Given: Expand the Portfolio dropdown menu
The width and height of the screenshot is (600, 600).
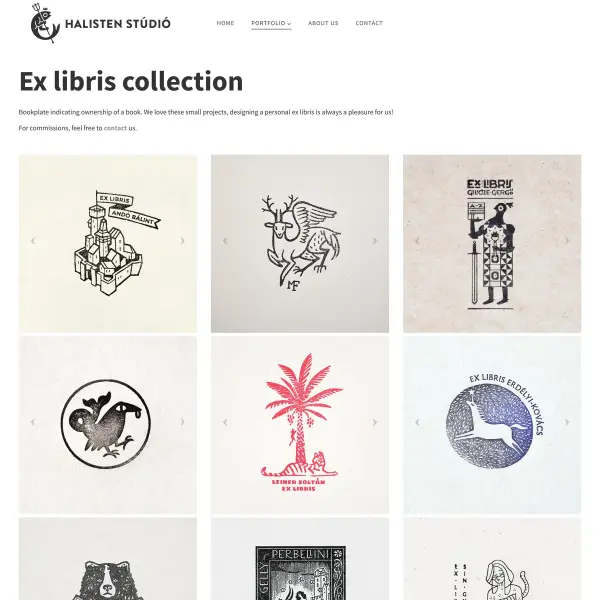Looking at the screenshot, I should coord(271,23).
